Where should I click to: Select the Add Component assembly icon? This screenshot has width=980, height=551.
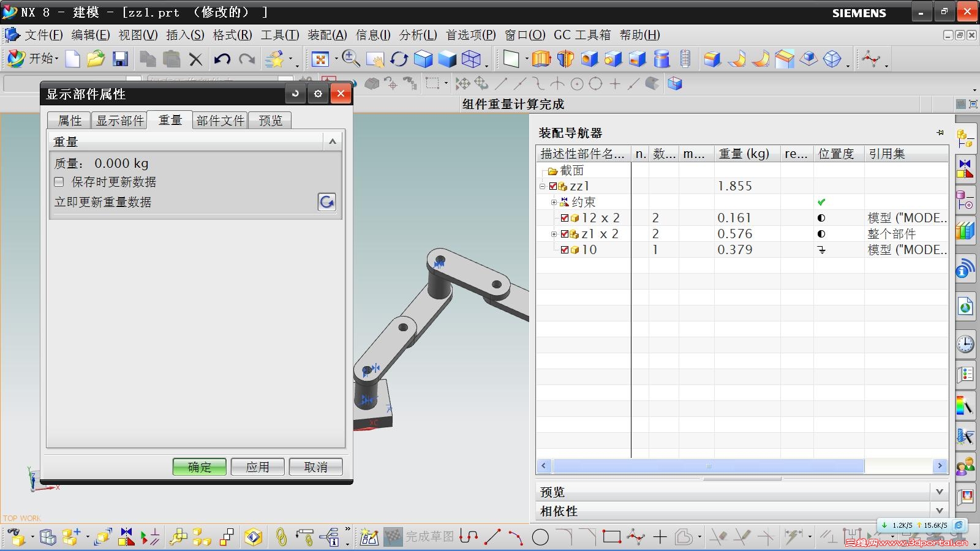71,538
